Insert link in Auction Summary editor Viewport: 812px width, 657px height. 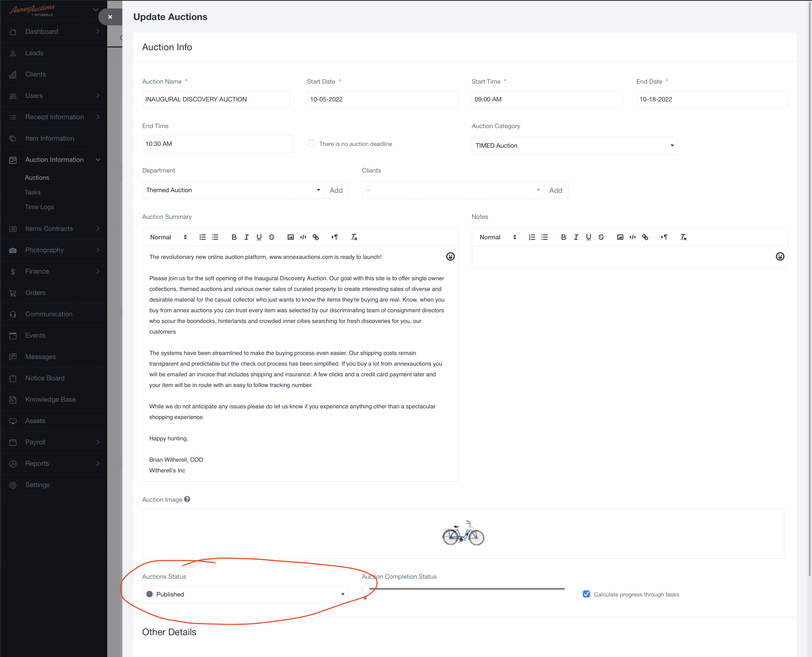(x=316, y=237)
